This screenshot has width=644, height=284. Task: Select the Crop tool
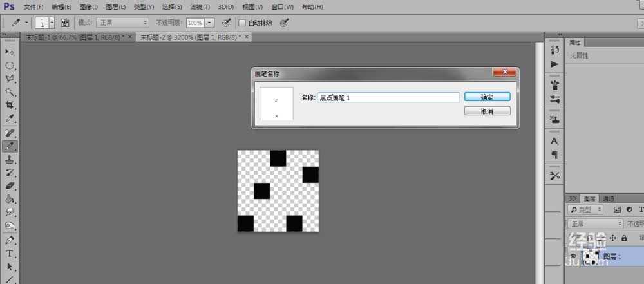point(10,105)
